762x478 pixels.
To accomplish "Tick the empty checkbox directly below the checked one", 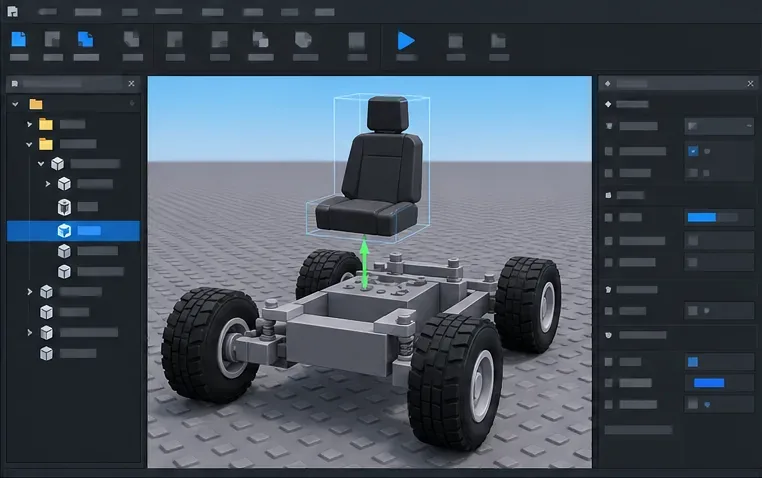I will (x=693, y=173).
